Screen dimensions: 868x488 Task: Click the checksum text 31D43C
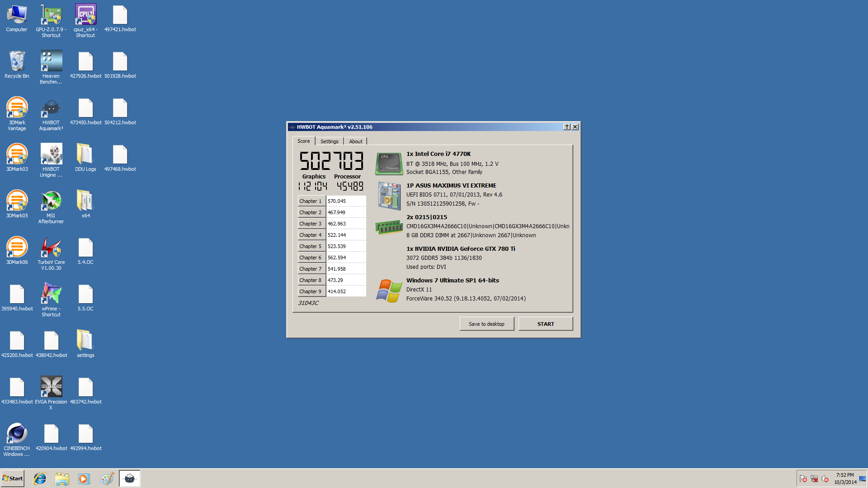pos(308,303)
